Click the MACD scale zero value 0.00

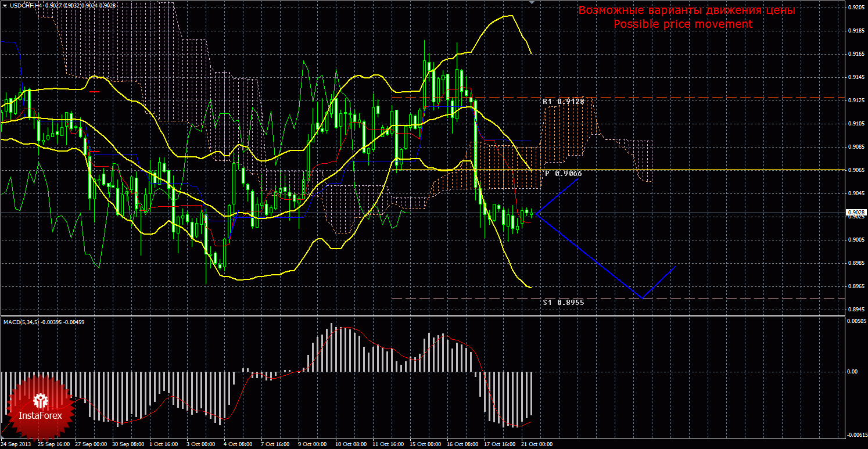point(853,371)
